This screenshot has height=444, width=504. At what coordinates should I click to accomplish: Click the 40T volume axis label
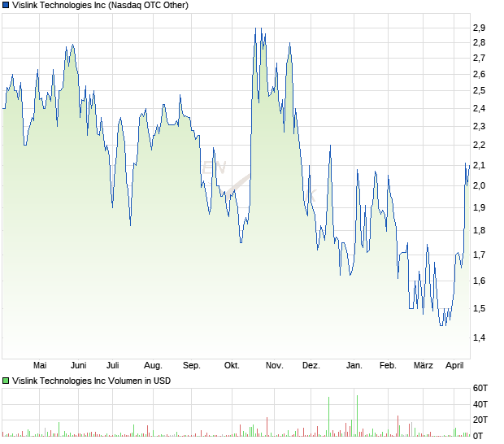pyautogui.click(x=480, y=404)
